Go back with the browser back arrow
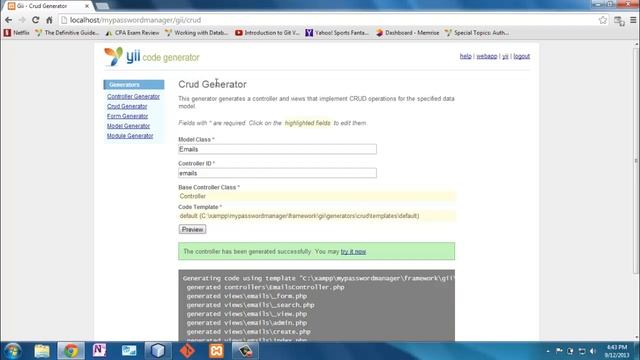The height and width of the screenshot is (360, 640). coord(8,20)
